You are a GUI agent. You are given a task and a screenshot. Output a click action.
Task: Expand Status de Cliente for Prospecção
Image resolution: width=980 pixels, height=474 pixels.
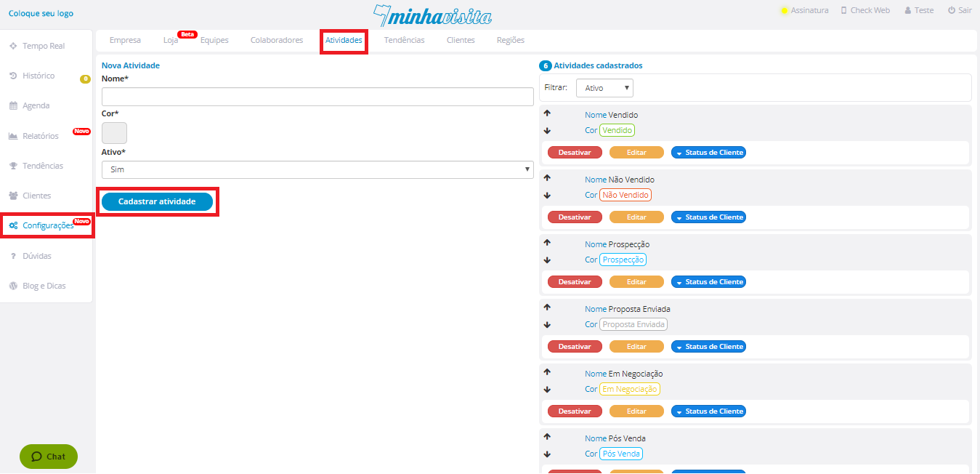(708, 282)
